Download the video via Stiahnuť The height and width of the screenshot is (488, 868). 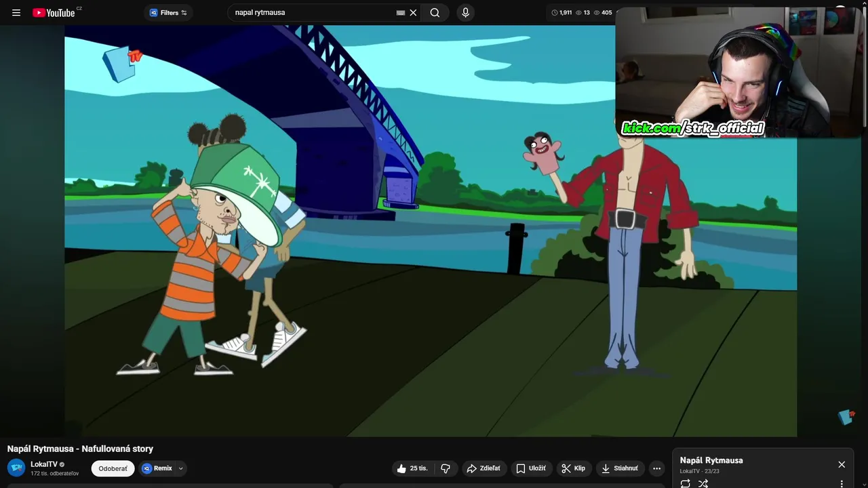[x=620, y=468]
